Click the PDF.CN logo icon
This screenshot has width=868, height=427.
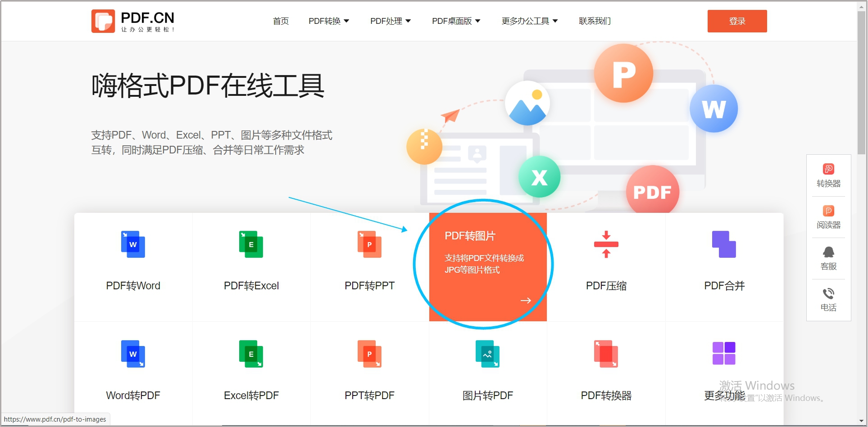click(103, 21)
